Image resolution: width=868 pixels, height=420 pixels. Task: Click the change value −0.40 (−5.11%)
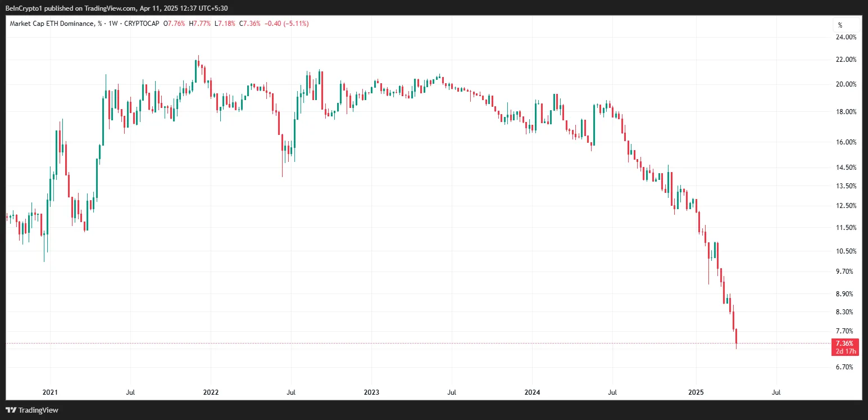[286, 24]
